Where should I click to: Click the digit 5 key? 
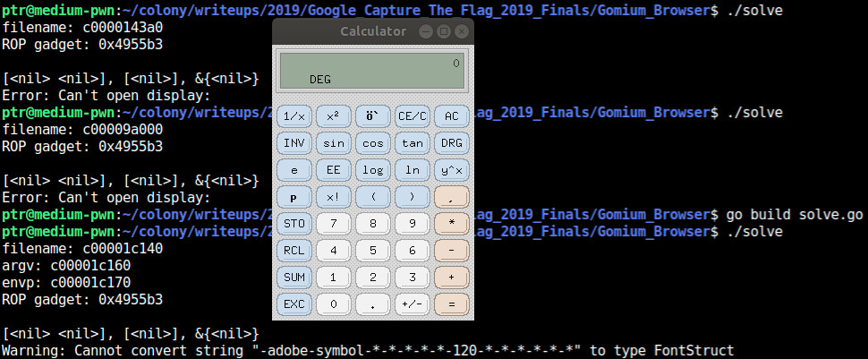372,251
